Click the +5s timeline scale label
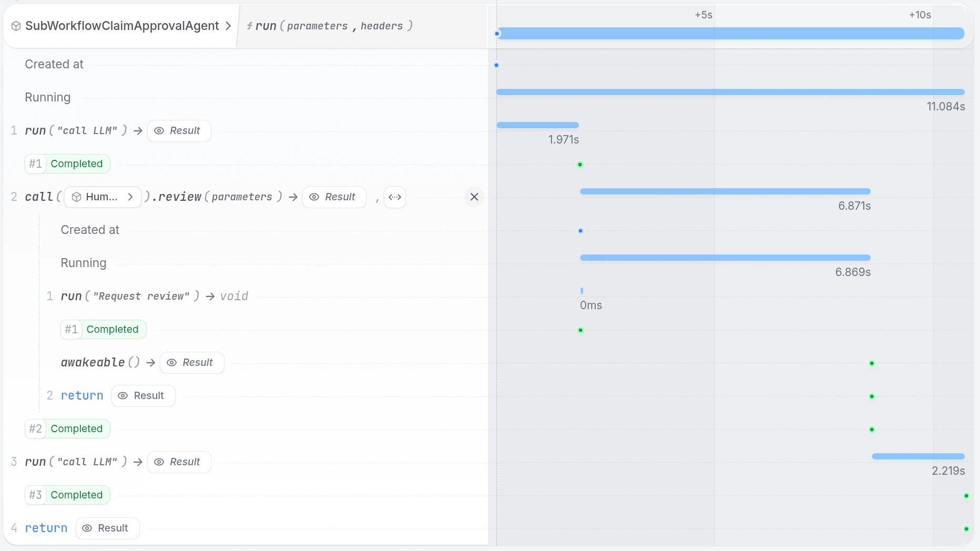Image resolution: width=980 pixels, height=551 pixels. point(703,15)
